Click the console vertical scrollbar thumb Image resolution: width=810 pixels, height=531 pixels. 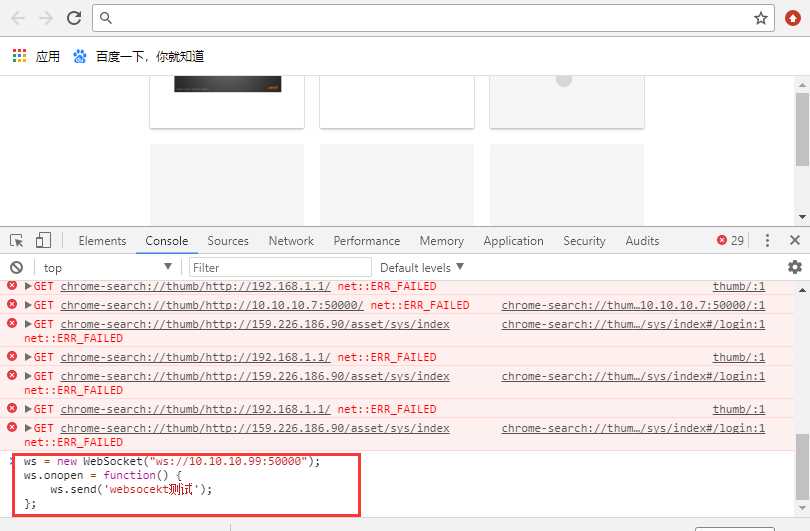[x=802, y=467]
